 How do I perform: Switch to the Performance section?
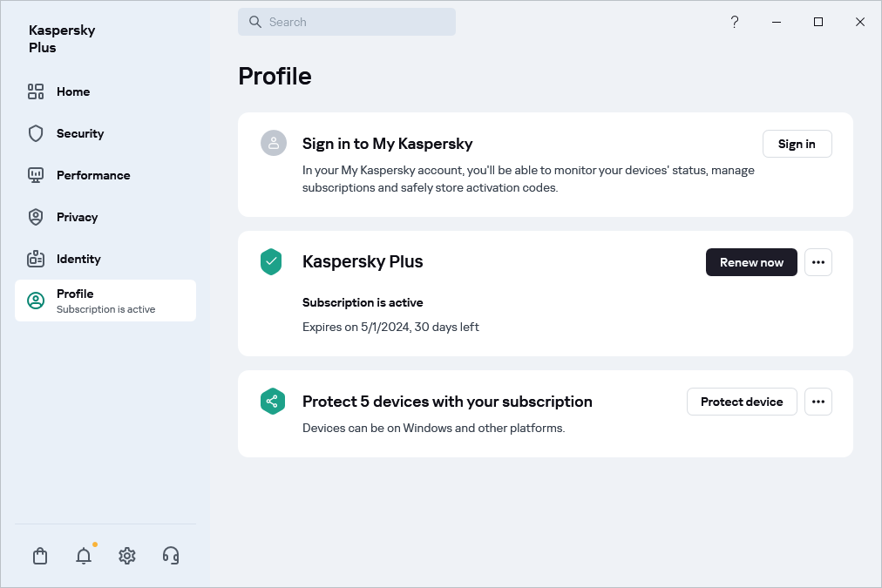tap(93, 175)
